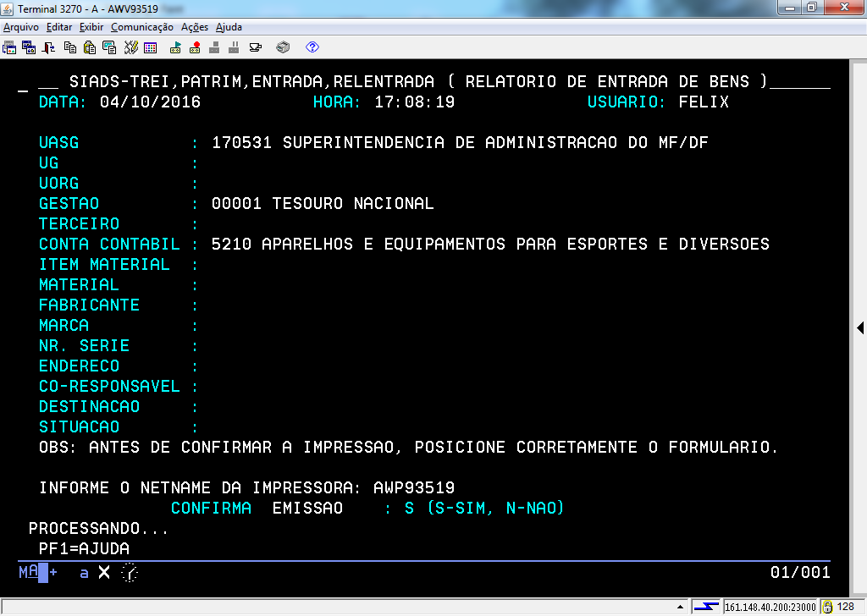The width and height of the screenshot is (867, 616).
Task: Click the UORG field label
Action: (x=58, y=184)
